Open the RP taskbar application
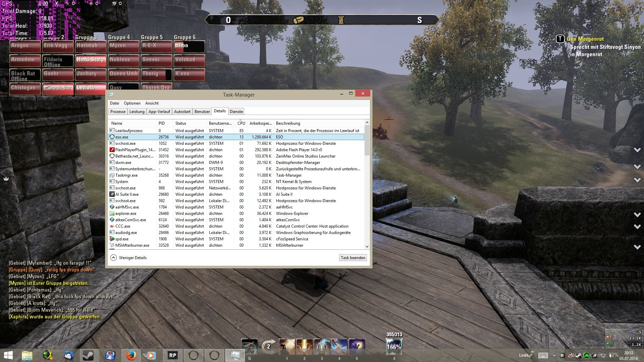Viewport: 644px width, 362px height. 172,355
